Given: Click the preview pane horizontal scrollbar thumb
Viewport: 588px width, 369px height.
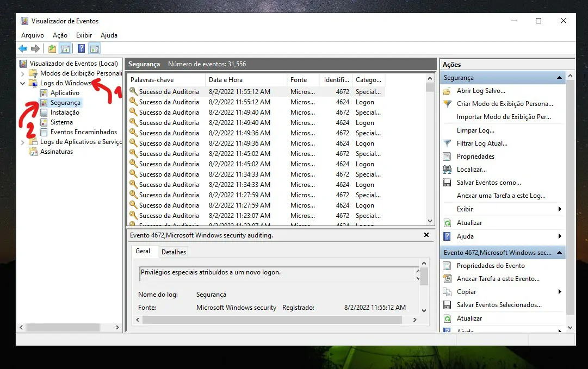Looking at the screenshot, I should (273, 320).
